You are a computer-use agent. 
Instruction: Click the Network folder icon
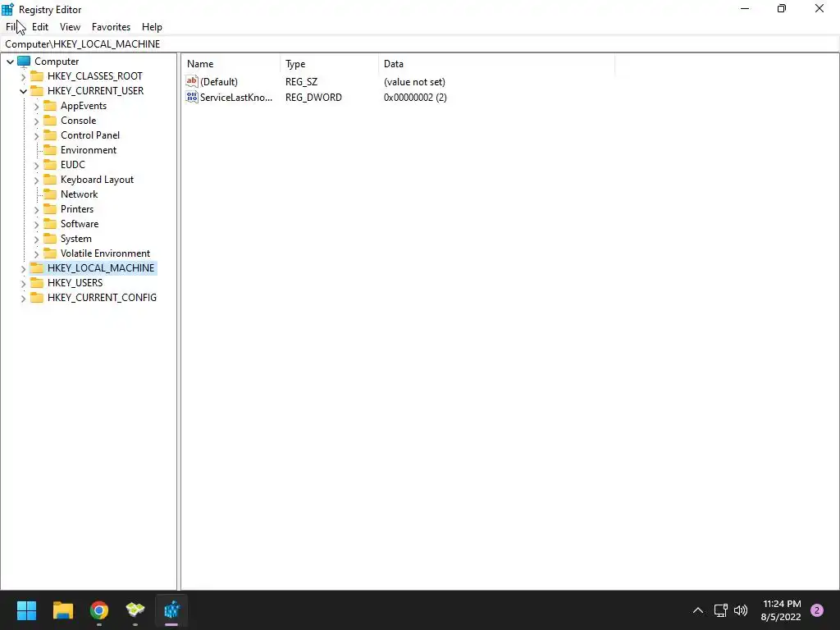(50, 194)
